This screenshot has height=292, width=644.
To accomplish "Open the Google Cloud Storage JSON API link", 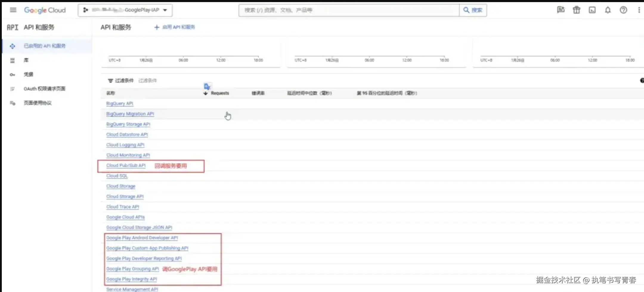I will pos(139,228).
